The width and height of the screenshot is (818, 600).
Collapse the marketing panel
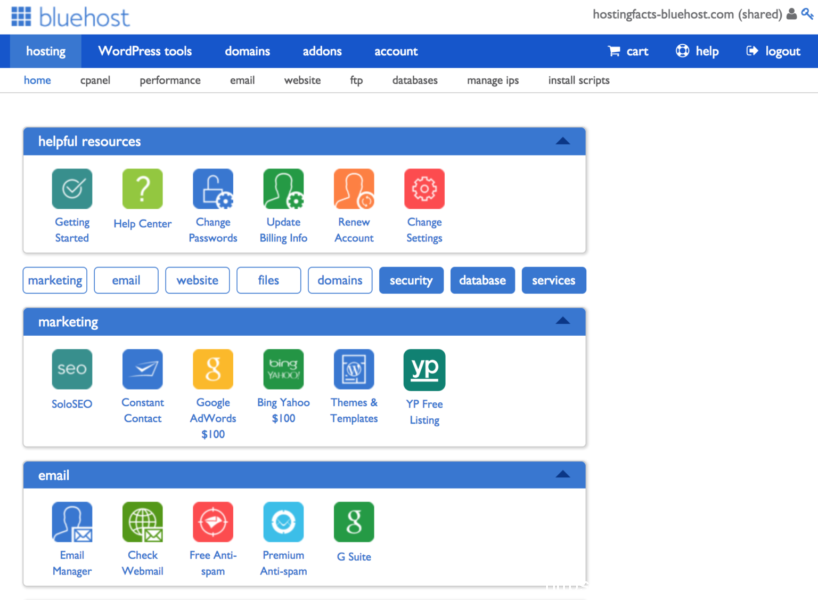click(562, 321)
